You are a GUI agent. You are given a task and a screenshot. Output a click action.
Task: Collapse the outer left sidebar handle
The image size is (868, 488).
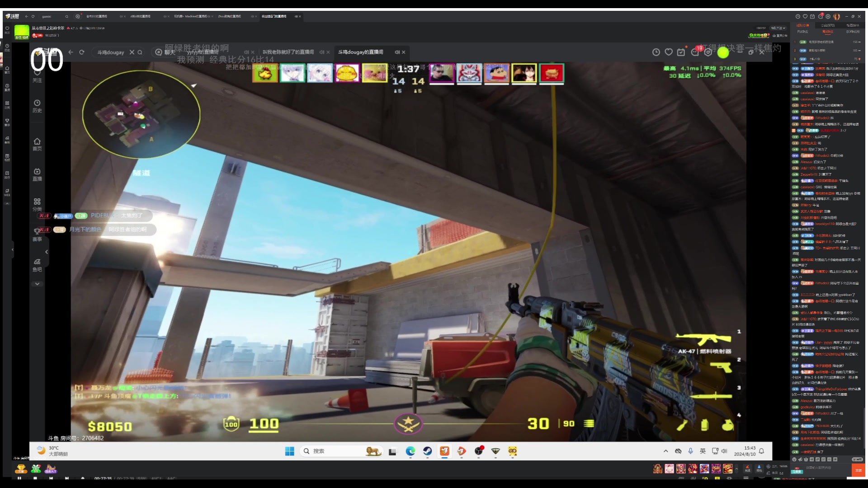(x=13, y=249)
